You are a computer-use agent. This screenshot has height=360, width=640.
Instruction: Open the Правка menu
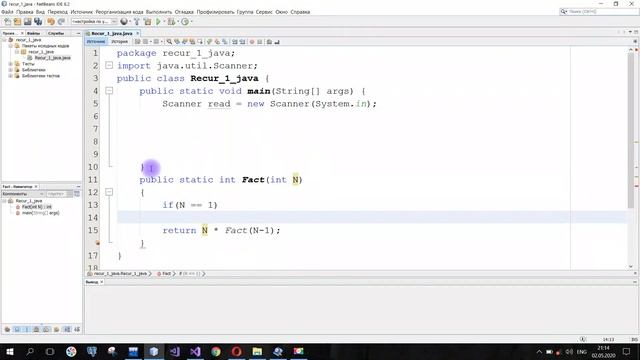[x=24, y=12]
